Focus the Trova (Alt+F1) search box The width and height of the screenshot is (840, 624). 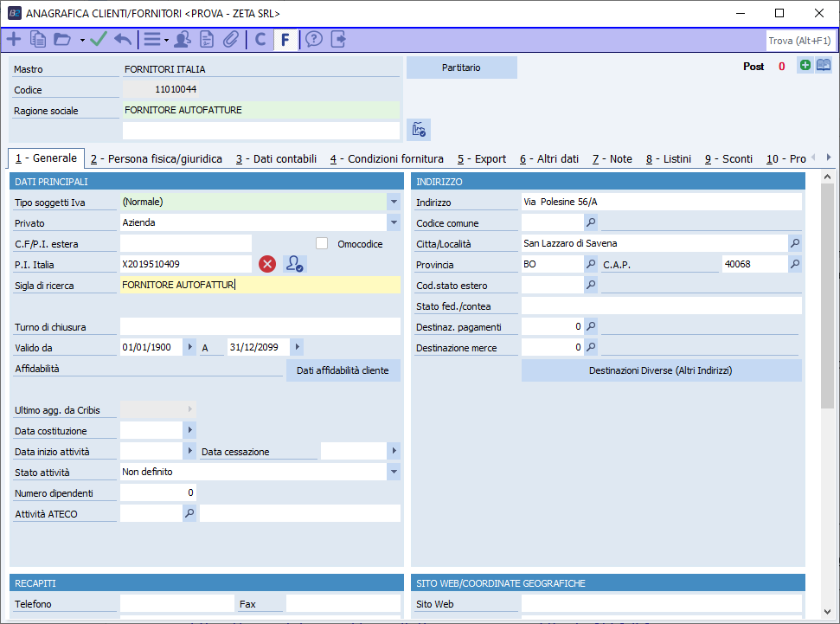pyautogui.click(x=799, y=41)
